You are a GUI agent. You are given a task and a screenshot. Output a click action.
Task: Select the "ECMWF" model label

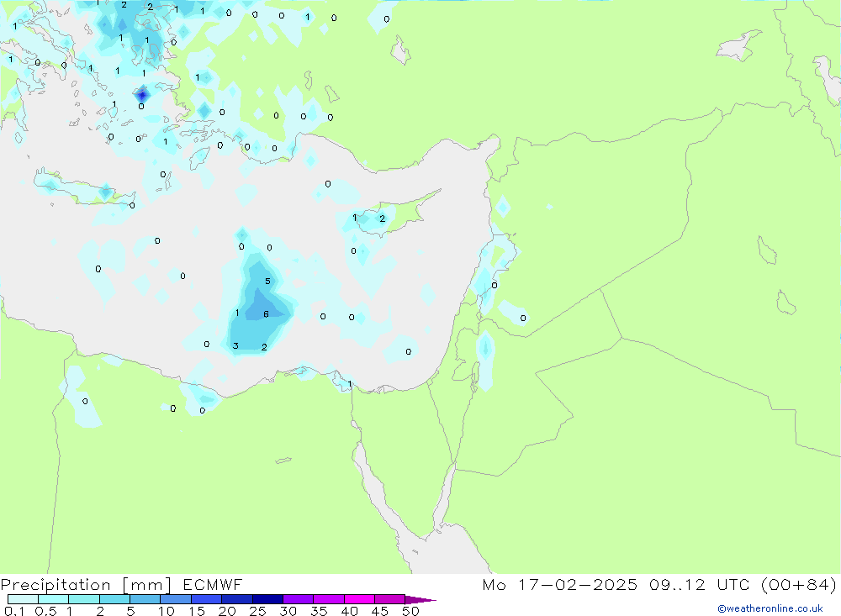[213, 584]
